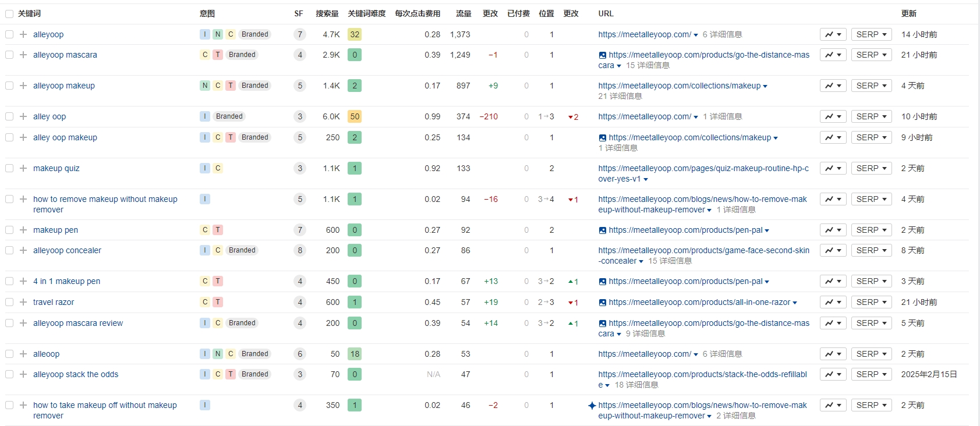Click yellow difficulty badge 32 for alleyoop
The height and width of the screenshot is (426, 980).
coord(355,34)
